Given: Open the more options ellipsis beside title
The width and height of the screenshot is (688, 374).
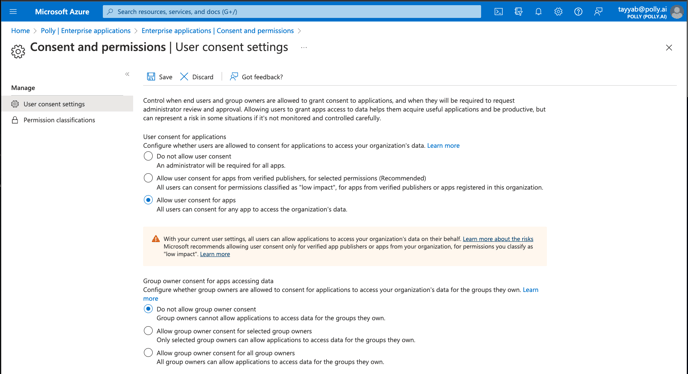Looking at the screenshot, I should click(304, 47).
